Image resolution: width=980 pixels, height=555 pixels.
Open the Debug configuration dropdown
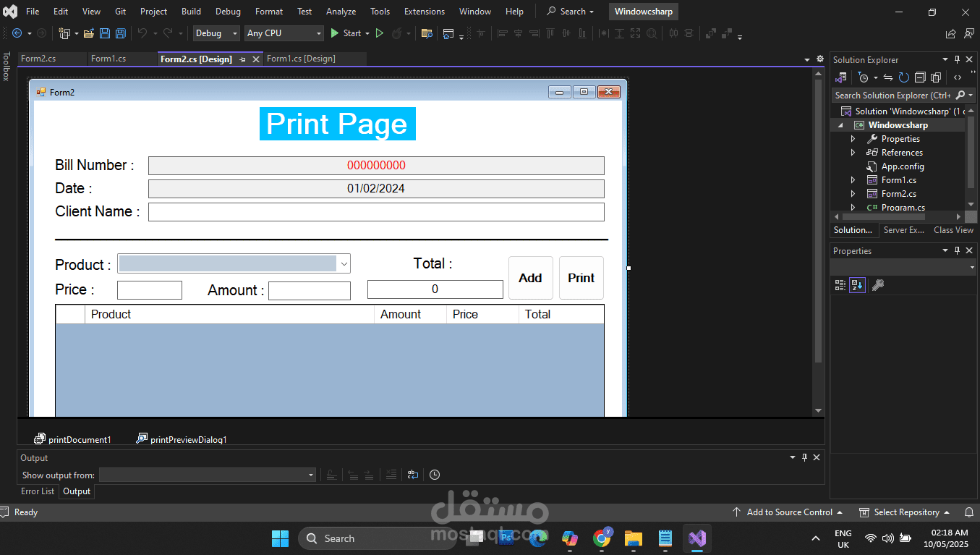click(216, 33)
